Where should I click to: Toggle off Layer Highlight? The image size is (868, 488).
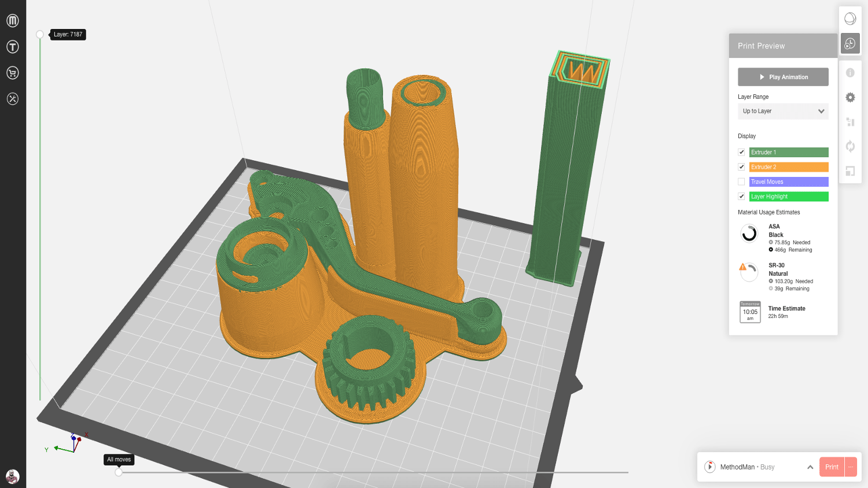pyautogui.click(x=741, y=196)
